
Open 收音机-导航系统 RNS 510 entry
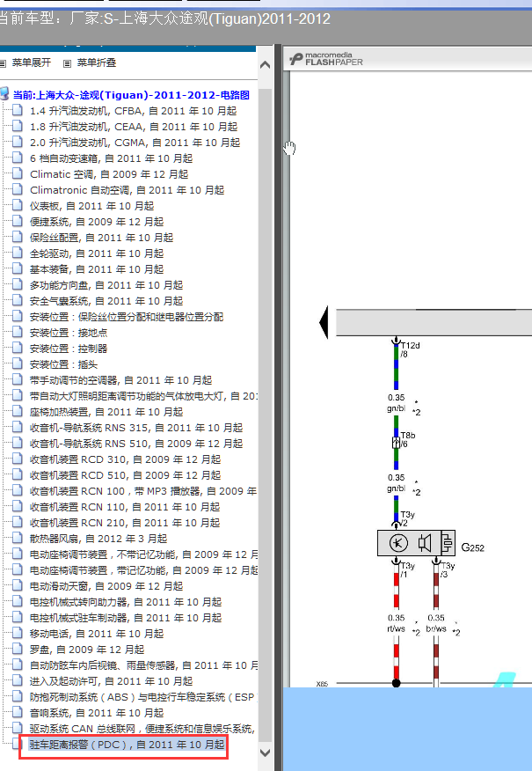coord(136,444)
